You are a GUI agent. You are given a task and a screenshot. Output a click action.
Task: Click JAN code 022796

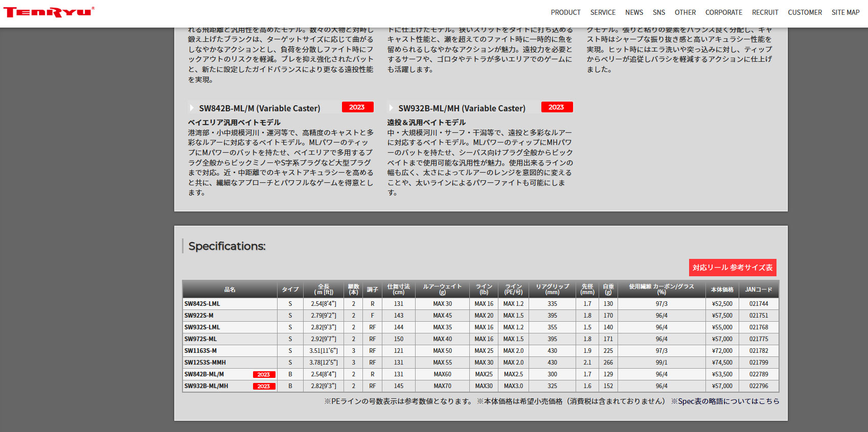(x=759, y=386)
